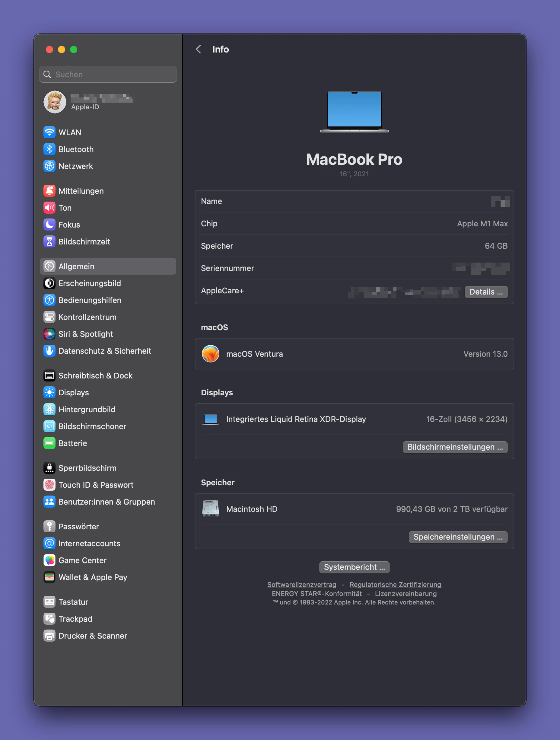The image size is (560, 740).
Task: Click the Systembericht button
Action: [x=354, y=567]
